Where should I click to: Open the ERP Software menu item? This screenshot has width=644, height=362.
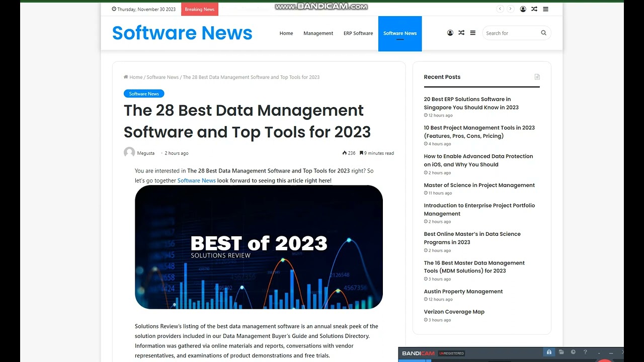point(358,33)
